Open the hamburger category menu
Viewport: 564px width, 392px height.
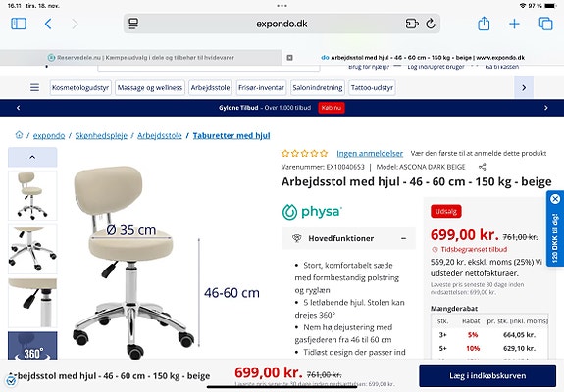(x=35, y=87)
